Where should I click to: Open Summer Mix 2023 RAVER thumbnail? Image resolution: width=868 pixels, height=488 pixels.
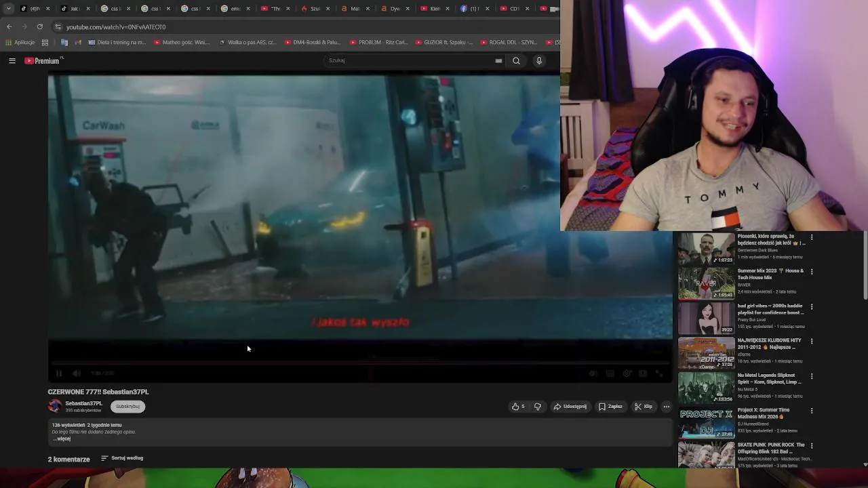point(706,283)
